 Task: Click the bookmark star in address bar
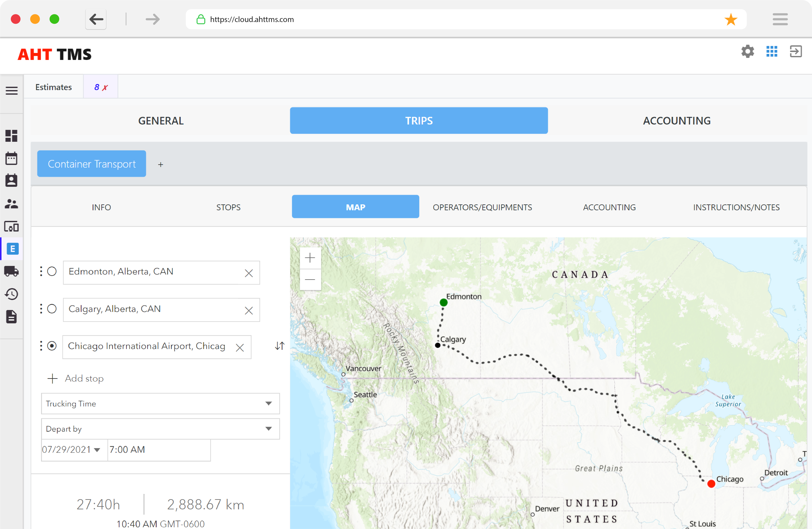pyautogui.click(x=730, y=20)
